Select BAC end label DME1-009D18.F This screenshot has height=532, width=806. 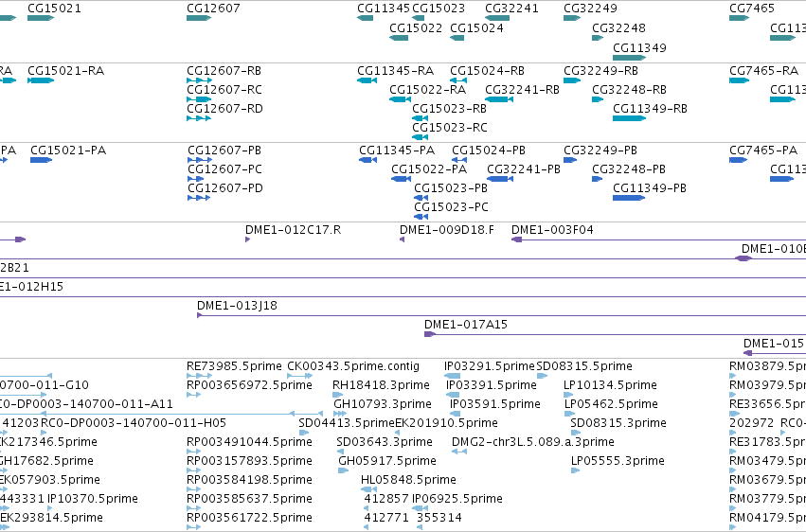(447, 230)
